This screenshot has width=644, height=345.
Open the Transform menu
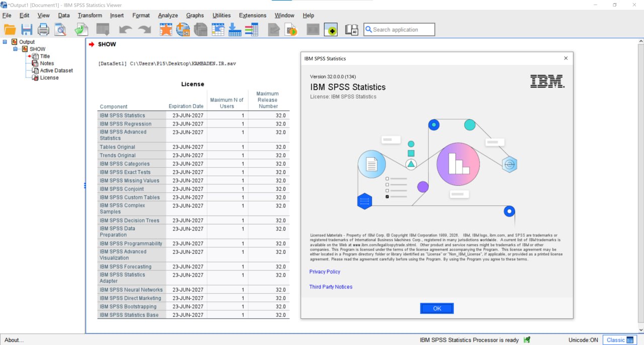pos(90,16)
